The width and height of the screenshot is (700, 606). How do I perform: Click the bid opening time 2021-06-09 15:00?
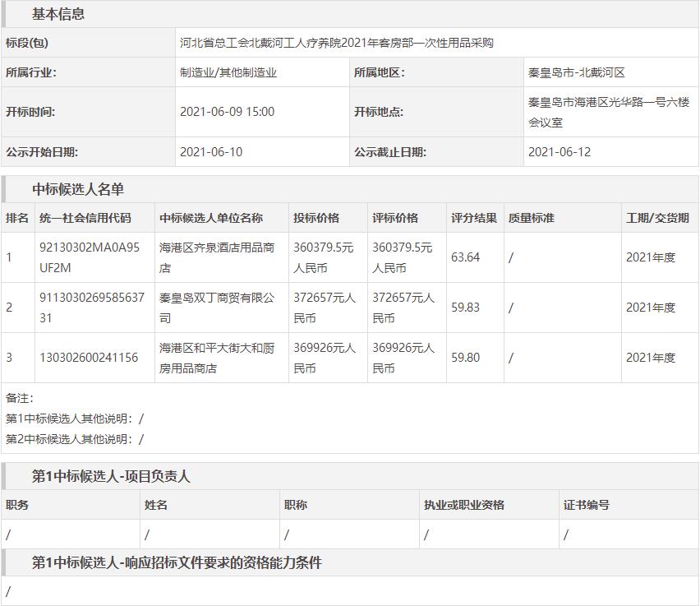coord(227,112)
